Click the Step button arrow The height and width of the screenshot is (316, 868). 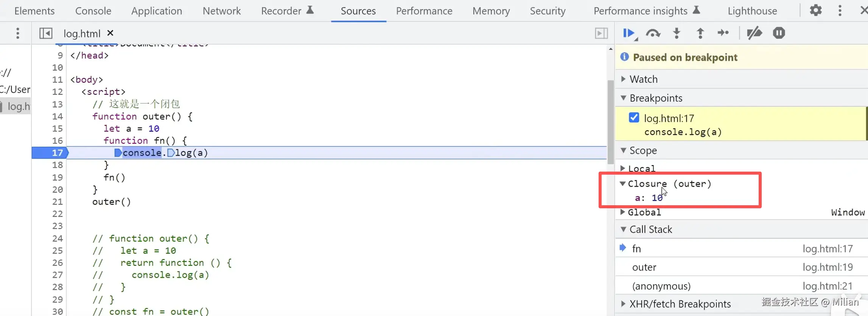(723, 33)
